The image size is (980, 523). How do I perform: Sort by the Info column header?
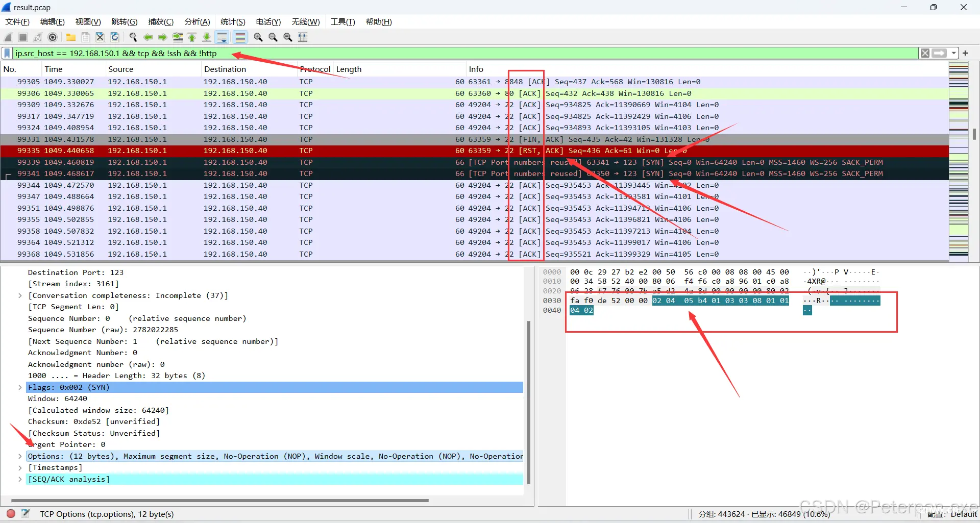pyautogui.click(x=707, y=69)
